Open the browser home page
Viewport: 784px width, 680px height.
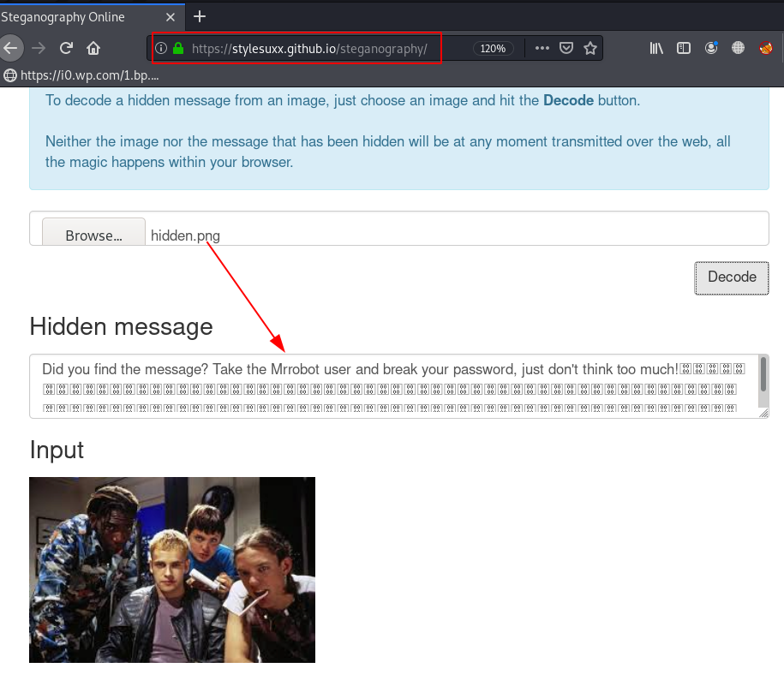(x=93, y=49)
